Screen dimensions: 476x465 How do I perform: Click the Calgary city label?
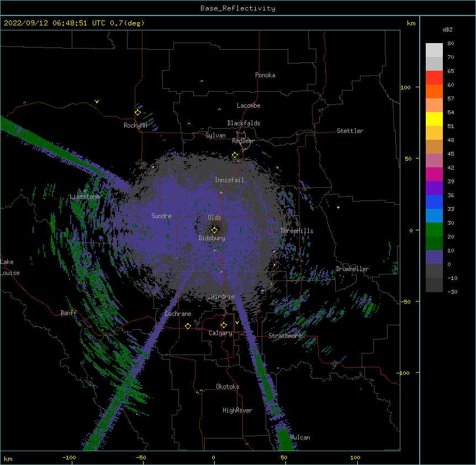(220, 333)
